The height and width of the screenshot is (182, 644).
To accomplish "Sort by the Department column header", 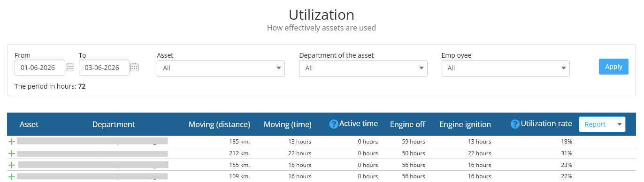I will coord(114,124).
